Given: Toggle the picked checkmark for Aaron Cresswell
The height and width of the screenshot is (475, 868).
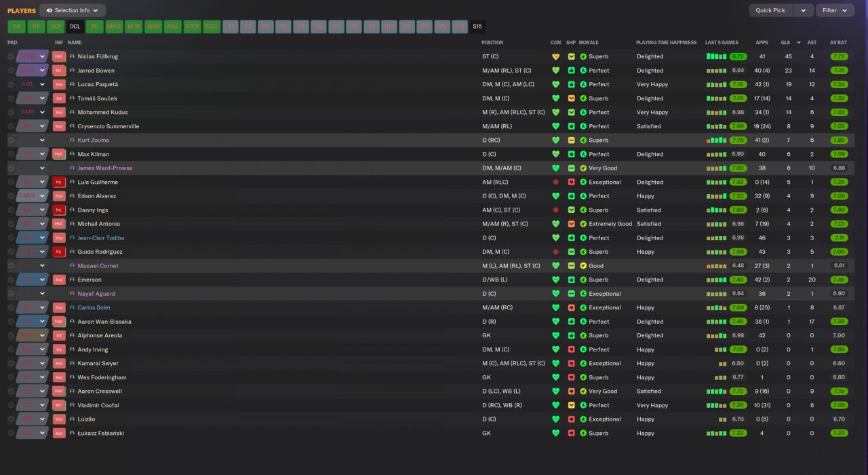Looking at the screenshot, I should (11, 392).
